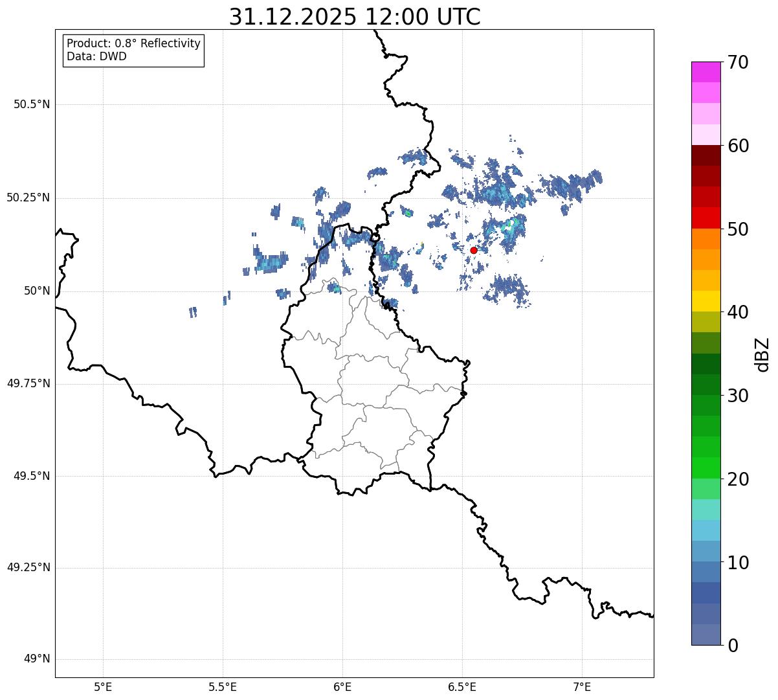Image resolution: width=778 pixels, height=700 pixels.
Task: Pick the turquoise colorbar segment below 20
Action: 706,510
